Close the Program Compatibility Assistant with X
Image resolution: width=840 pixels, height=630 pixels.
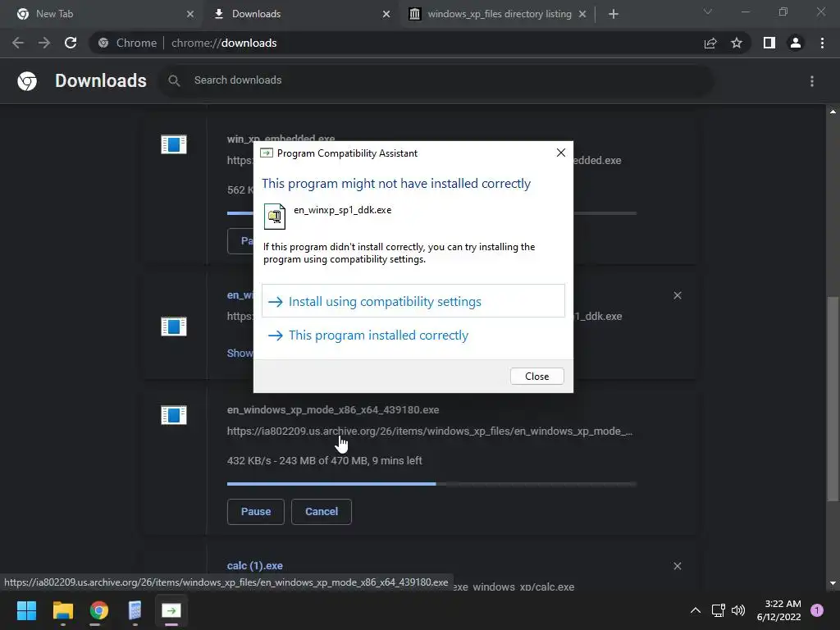click(x=561, y=153)
